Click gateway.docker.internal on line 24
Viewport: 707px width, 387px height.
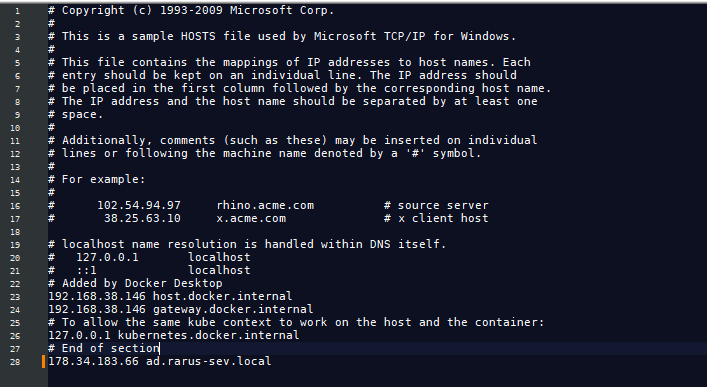click(x=233, y=309)
